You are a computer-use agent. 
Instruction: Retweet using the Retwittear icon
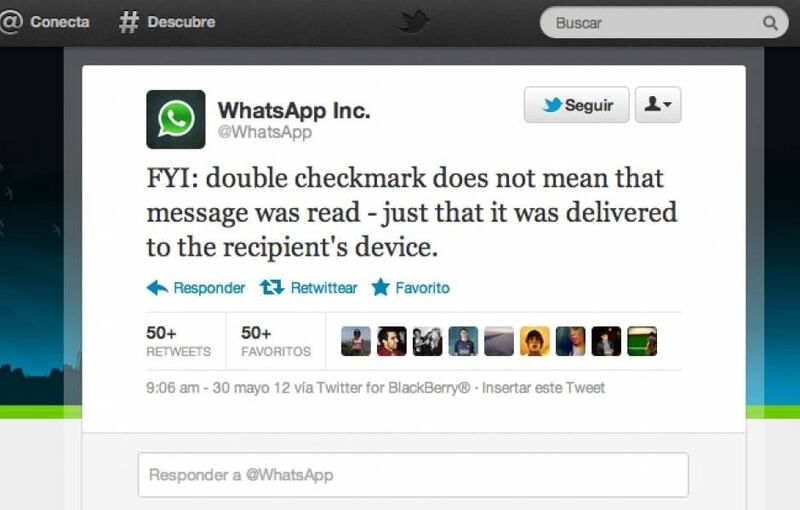[272, 288]
